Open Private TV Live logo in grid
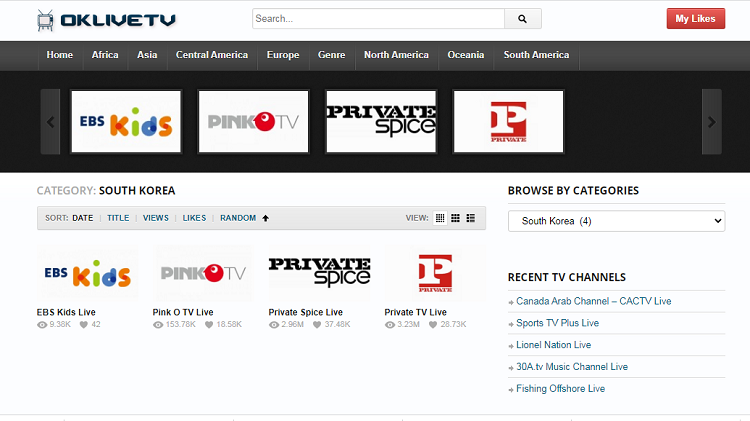 435,273
